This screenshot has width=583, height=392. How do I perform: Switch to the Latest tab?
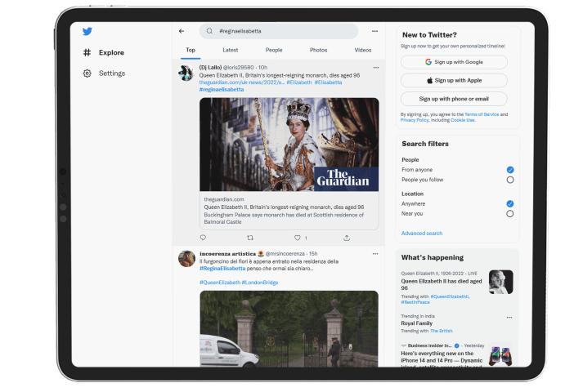click(230, 50)
